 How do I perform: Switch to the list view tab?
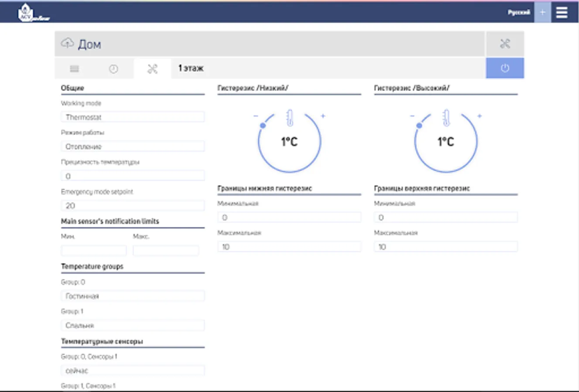[x=75, y=69]
